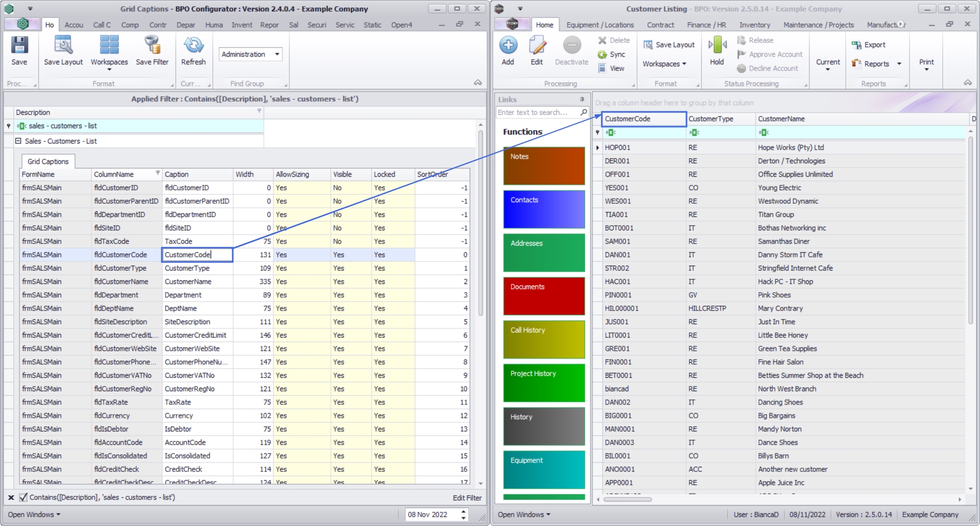980x526 pixels.
Task: Click the Edit customer icon
Action: (537, 45)
